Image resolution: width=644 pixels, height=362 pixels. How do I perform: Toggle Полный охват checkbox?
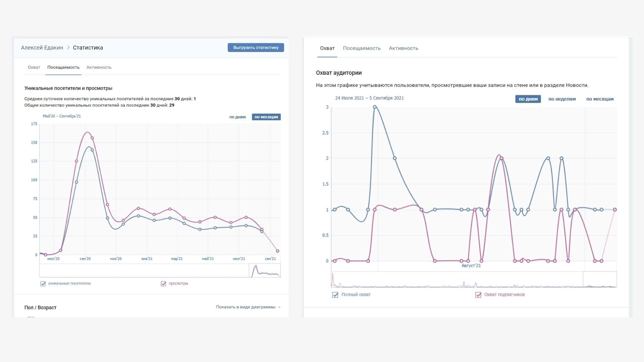(x=335, y=295)
